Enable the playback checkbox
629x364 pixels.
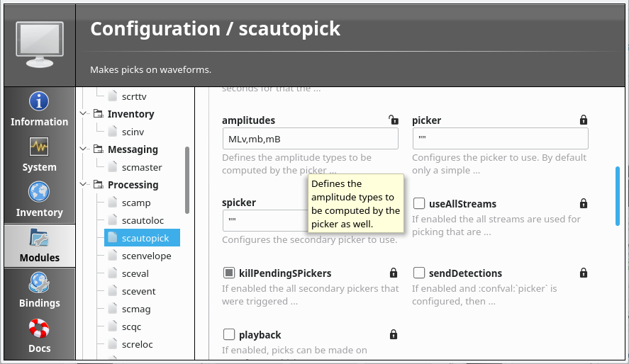coord(229,334)
